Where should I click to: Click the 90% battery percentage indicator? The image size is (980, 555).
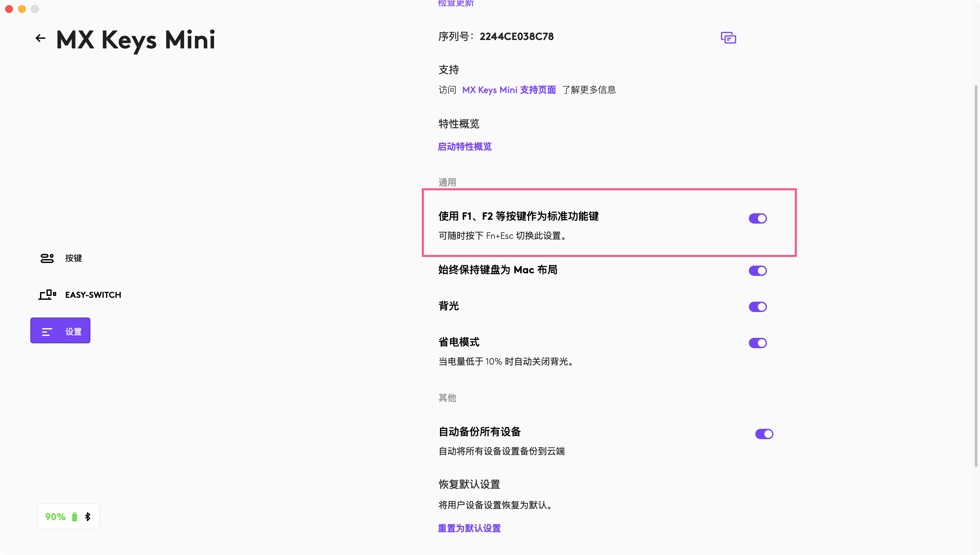[55, 517]
